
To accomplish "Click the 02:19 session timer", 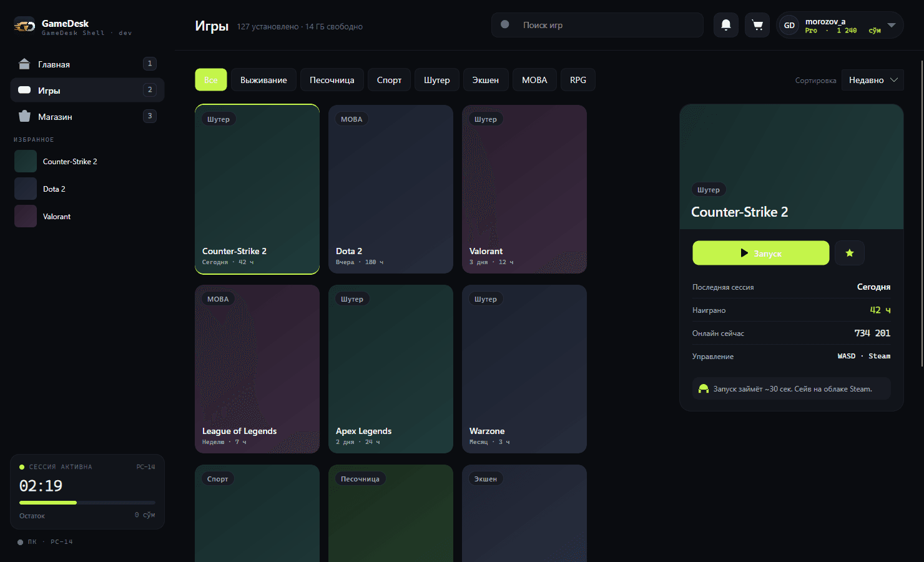I will tap(41, 486).
